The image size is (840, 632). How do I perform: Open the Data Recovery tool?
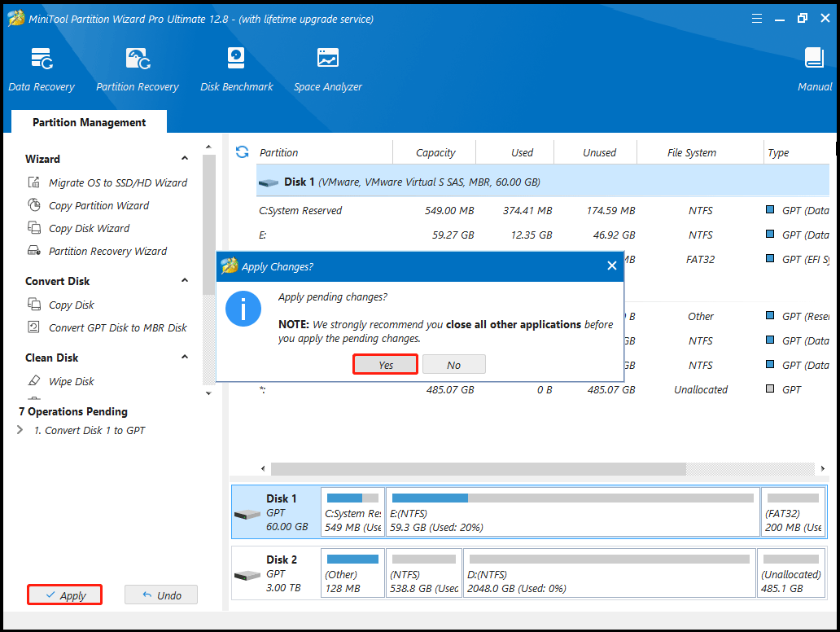point(42,68)
